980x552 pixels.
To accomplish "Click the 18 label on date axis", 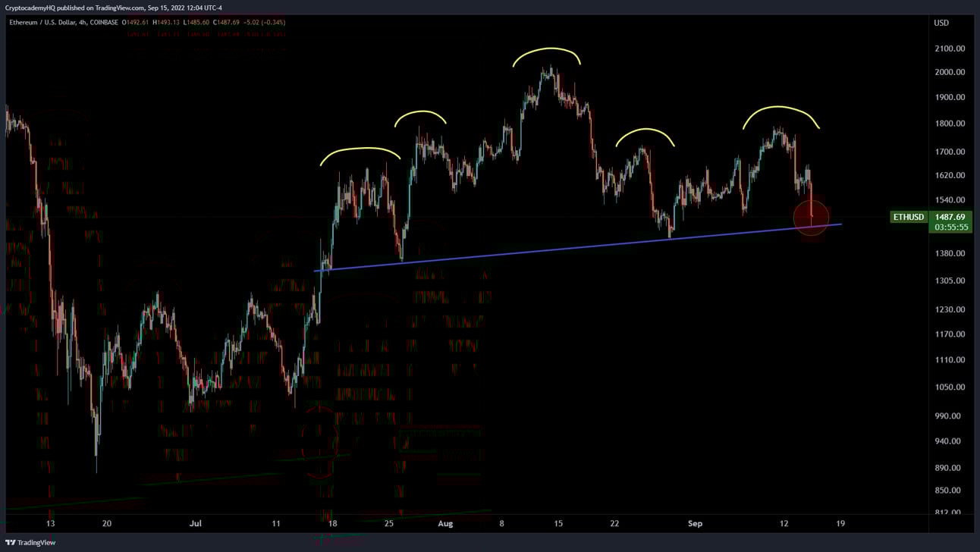I will [332, 523].
